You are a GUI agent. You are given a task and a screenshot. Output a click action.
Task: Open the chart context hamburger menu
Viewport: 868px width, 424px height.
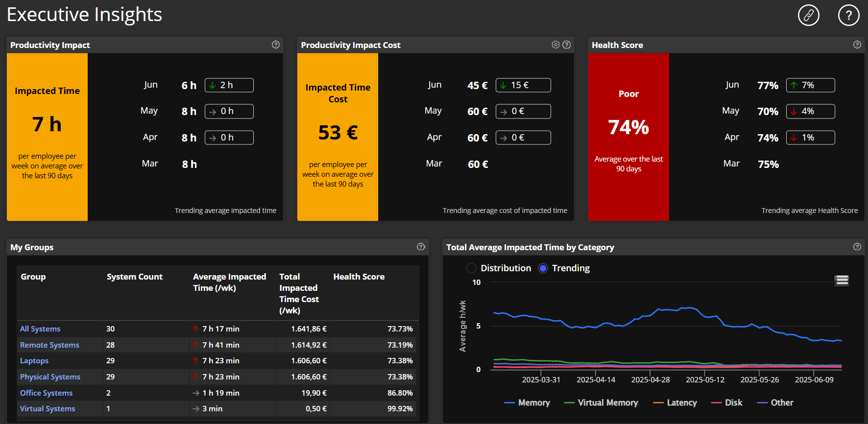[842, 280]
